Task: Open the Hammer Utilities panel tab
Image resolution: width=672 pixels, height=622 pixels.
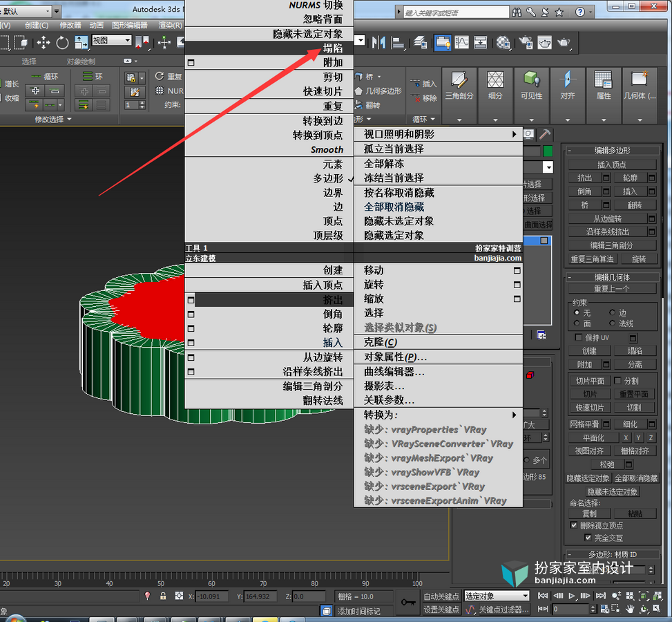Action: pos(545,134)
